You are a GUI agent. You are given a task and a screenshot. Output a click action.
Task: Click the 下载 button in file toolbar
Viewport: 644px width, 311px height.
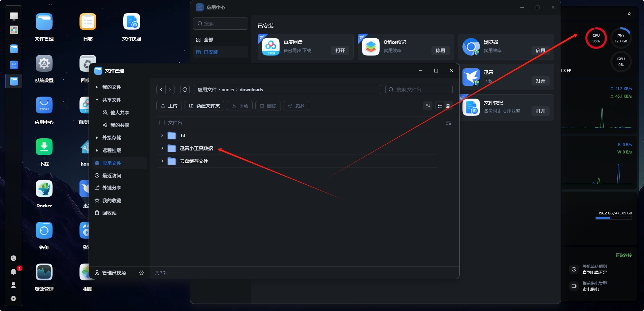[240, 106]
